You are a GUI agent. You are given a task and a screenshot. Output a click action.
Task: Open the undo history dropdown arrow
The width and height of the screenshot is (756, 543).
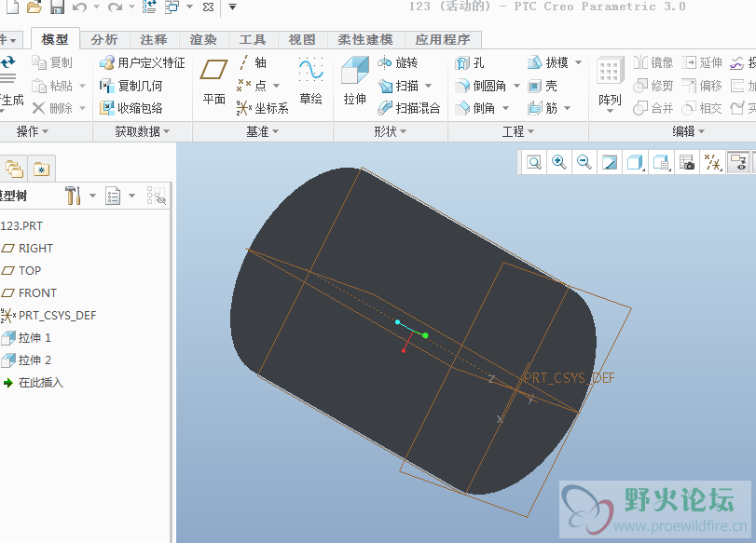96,7
